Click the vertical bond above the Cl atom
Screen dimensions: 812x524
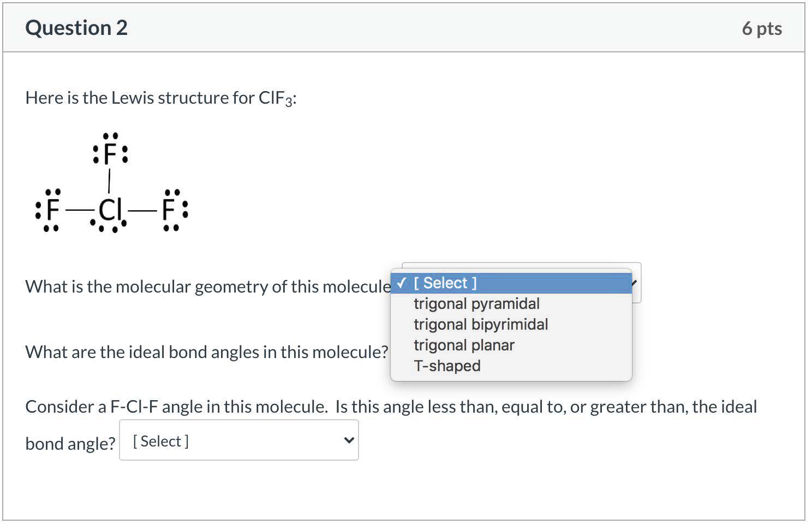click(110, 181)
